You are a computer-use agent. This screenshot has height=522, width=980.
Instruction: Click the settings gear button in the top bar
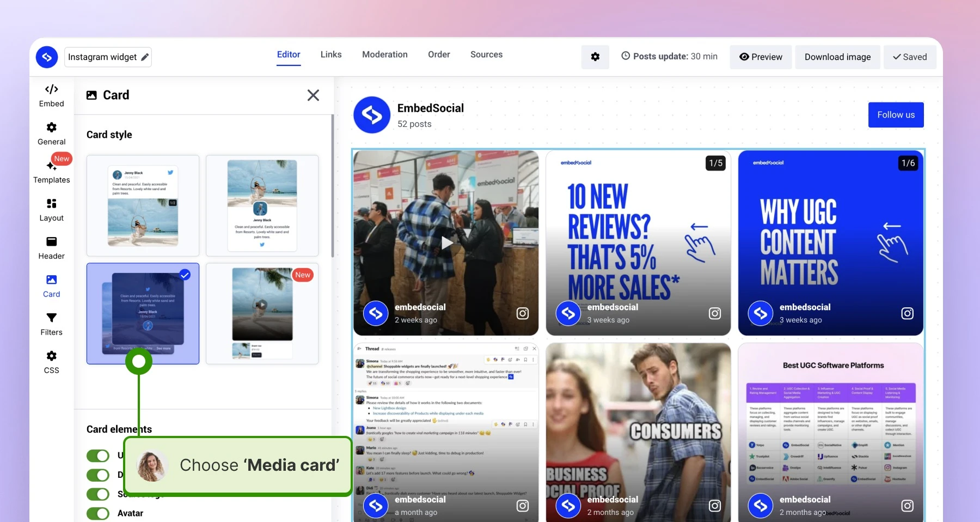click(x=595, y=57)
